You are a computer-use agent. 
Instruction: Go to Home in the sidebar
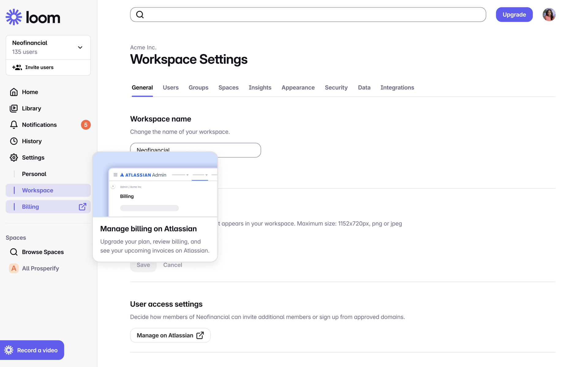tap(48, 92)
